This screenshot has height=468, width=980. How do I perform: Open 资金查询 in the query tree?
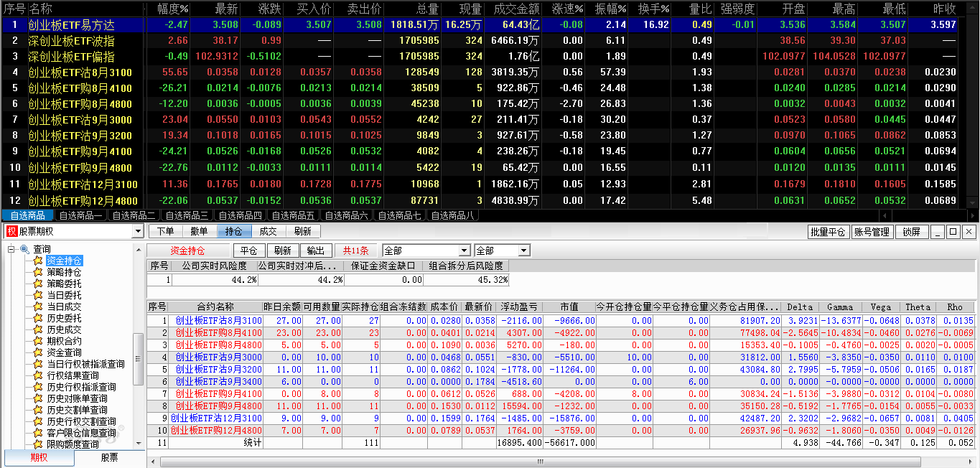[64, 352]
